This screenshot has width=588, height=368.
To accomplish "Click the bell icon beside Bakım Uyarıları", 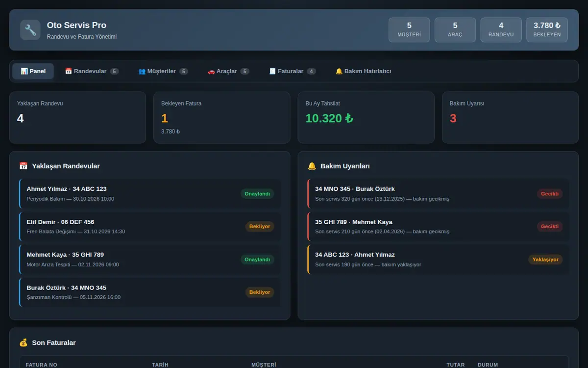I will [312, 166].
